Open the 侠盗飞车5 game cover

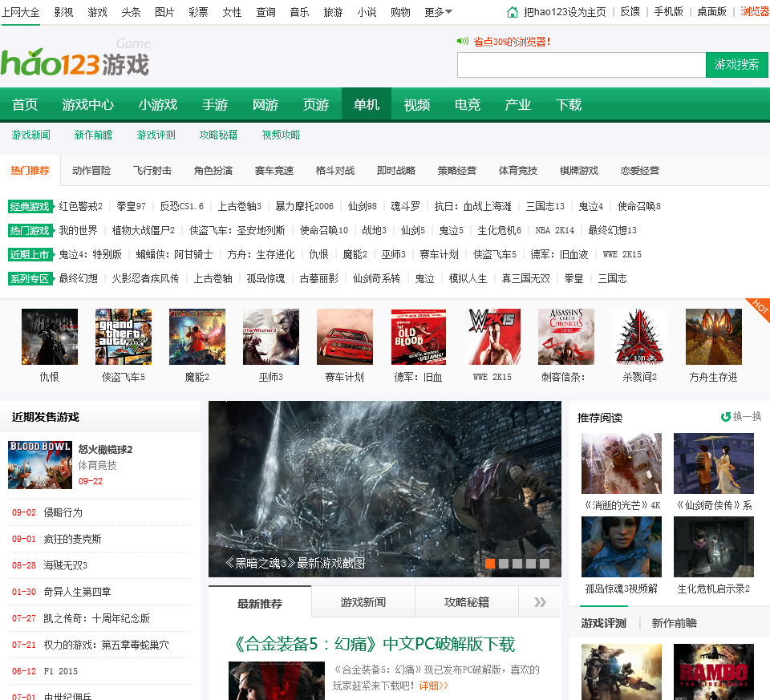[x=124, y=337]
